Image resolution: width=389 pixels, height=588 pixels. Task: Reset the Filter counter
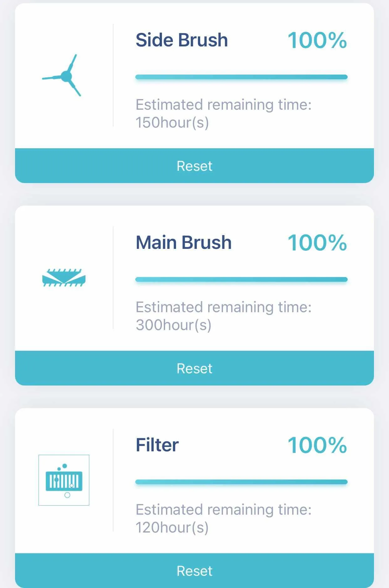pos(194,571)
